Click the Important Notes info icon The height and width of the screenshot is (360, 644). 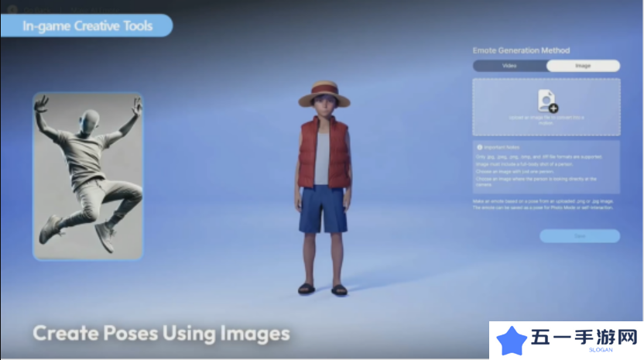point(479,147)
